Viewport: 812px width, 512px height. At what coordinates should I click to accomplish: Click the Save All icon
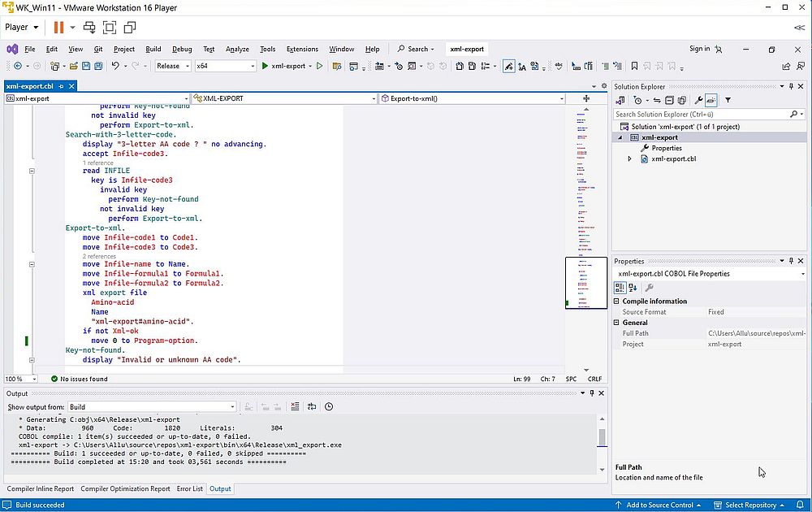(98, 66)
